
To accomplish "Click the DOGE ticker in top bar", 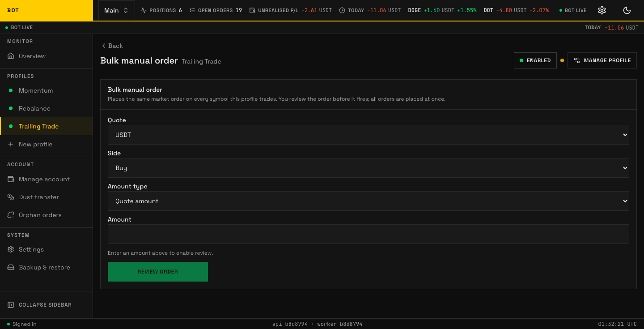I will click(442, 10).
